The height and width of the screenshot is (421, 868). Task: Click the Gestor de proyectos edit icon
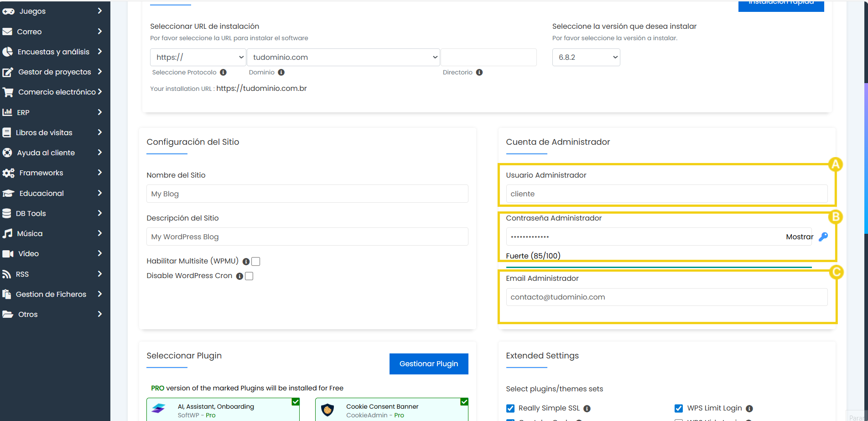[x=8, y=72]
